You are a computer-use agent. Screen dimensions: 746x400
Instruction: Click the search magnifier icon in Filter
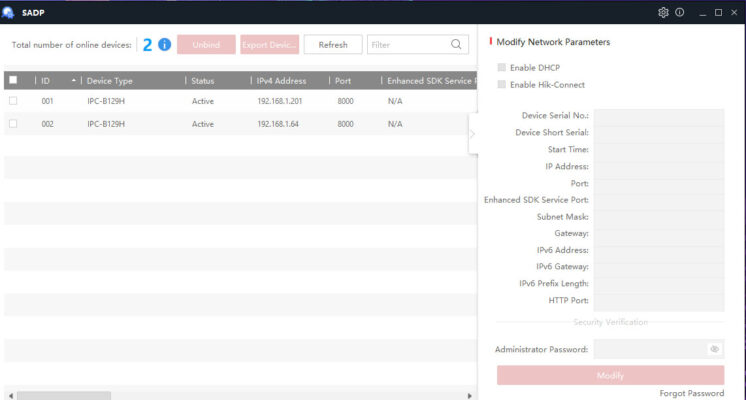[456, 45]
